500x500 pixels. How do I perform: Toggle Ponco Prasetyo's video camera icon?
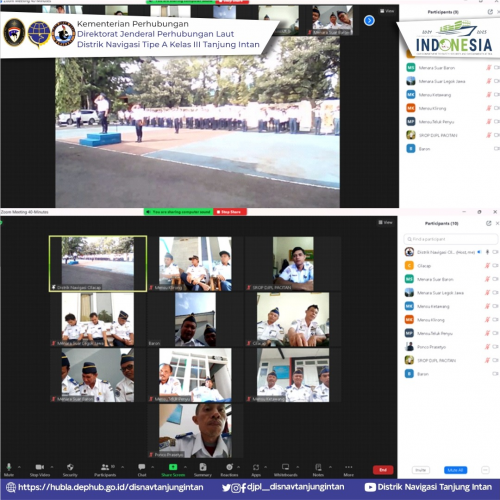496,347
